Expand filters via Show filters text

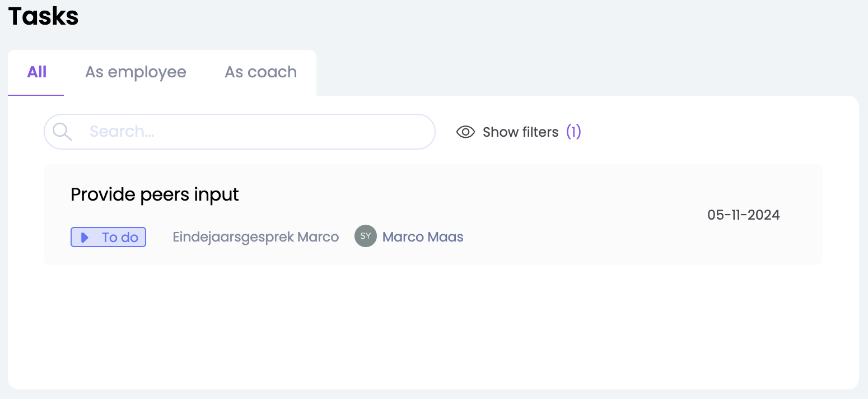[x=520, y=132]
